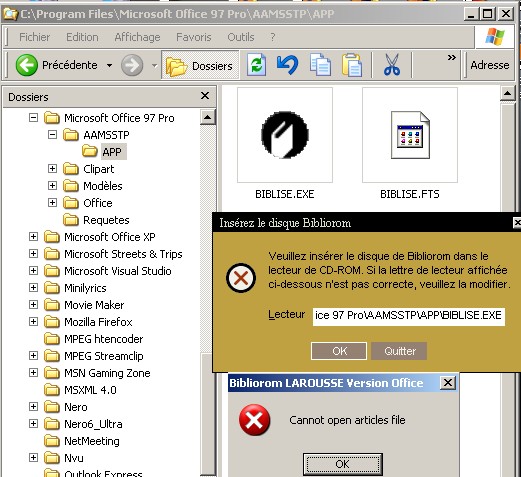
Task: Select the BIBLISE.FTS file thumbnail
Action: (410, 135)
